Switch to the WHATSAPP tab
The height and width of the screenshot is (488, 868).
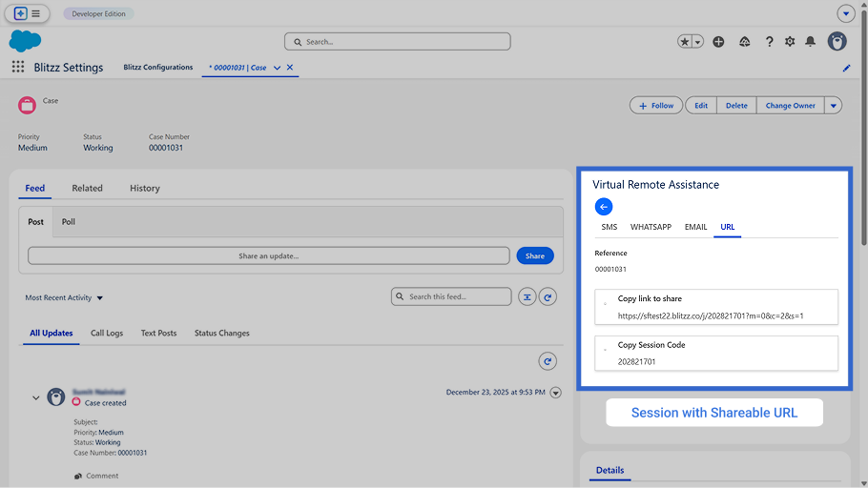[651, 228]
